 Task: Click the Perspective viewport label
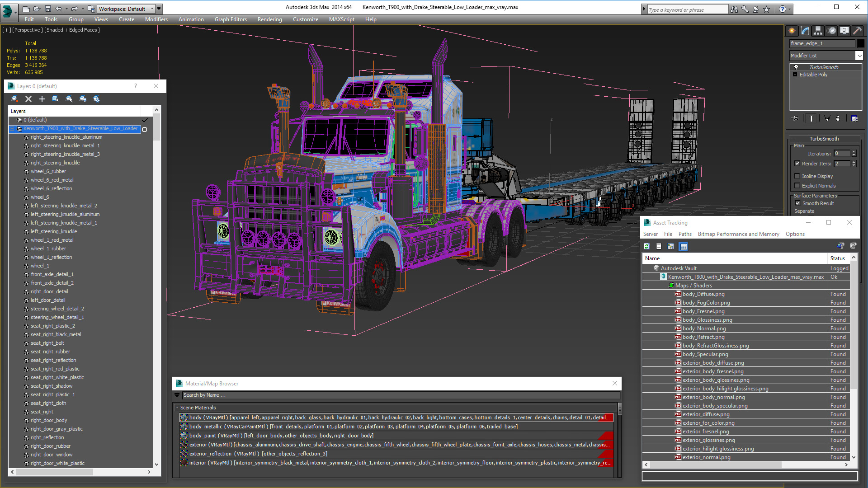(x=27, y=30)
